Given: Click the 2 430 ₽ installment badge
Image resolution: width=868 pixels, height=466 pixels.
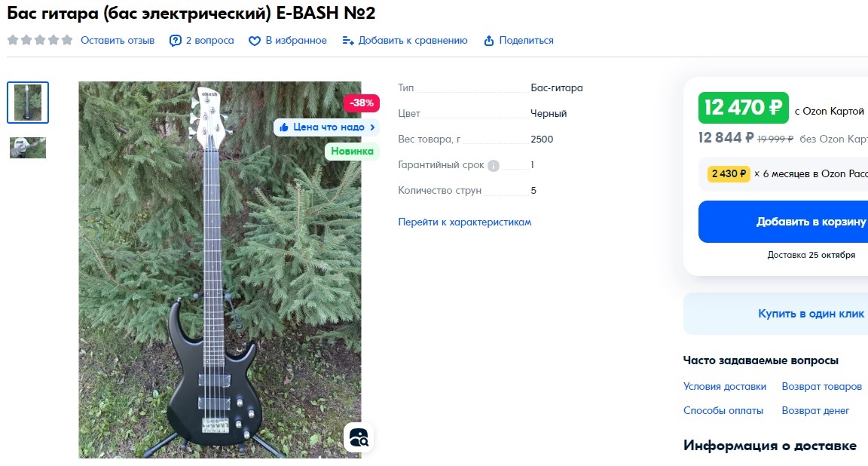Looking at the screenshot, I should [x=729, y=174].
